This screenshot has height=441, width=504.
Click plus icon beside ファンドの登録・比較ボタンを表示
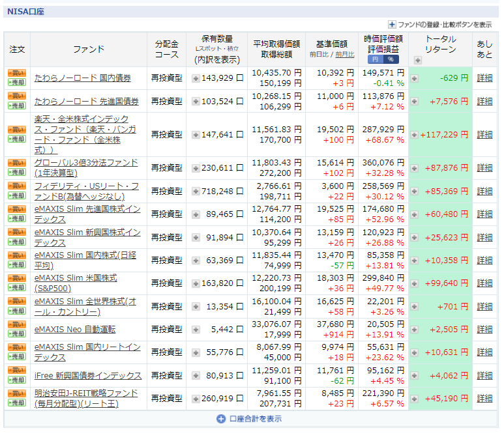[392, 24]
